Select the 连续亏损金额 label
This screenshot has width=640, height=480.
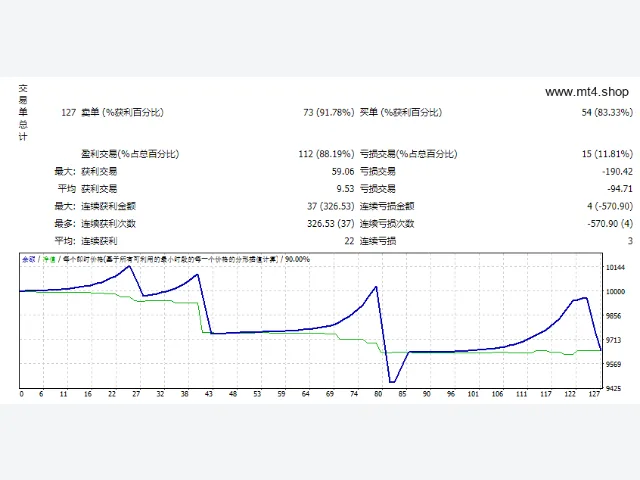pos(387,206)
